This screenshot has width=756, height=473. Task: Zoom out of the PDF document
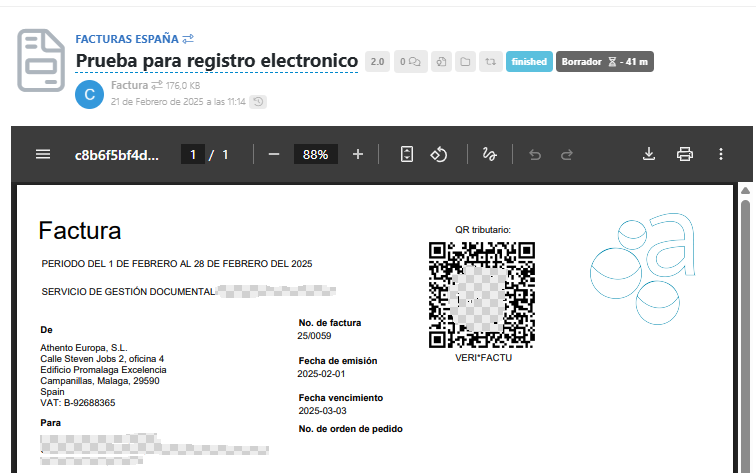(x=273, y=154)
